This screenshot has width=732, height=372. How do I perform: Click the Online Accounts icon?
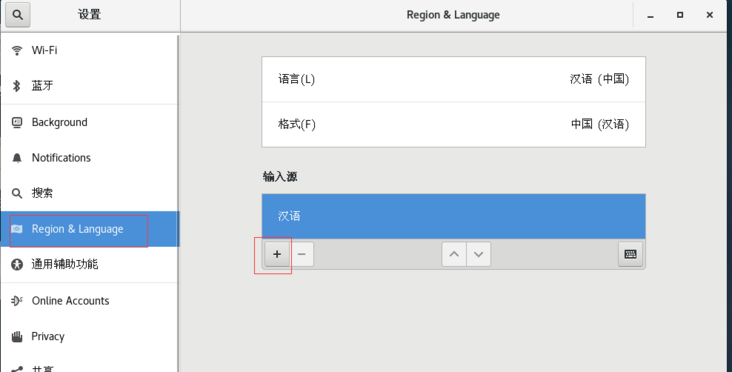[17, 301]
